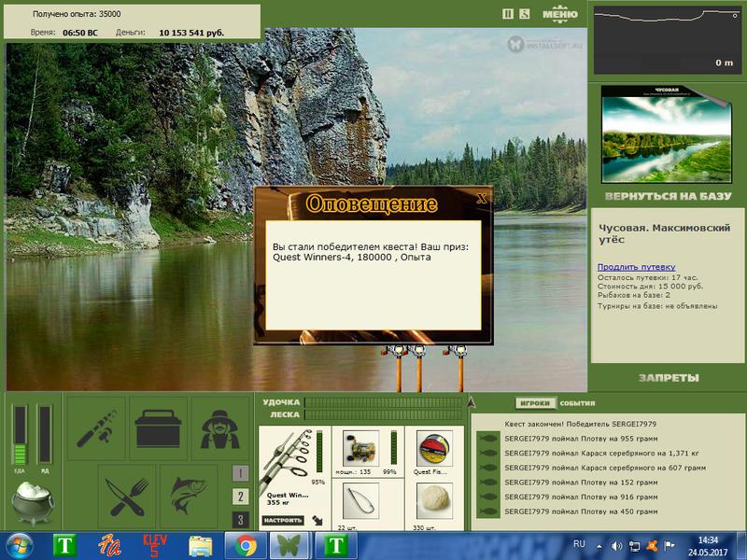Screen dimensions: 747x560
Task: Click 'Получено опыта: 35000' text
Action: [x=77, y=14]
